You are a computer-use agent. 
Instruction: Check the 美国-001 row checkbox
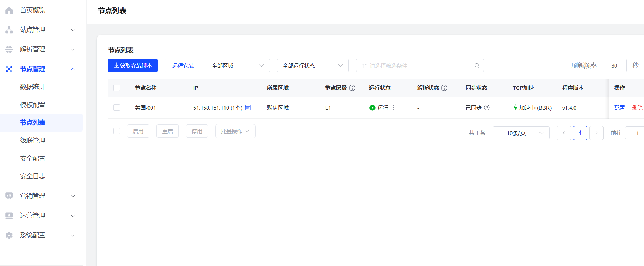click(117, 108)
